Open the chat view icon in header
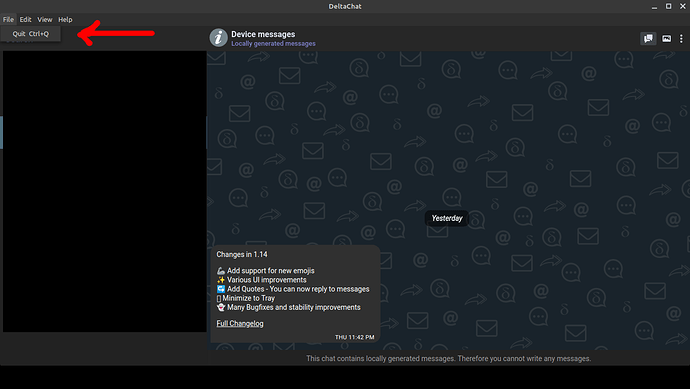The width and height of the screenshot is (690, 389). click(x=648, y=39)
